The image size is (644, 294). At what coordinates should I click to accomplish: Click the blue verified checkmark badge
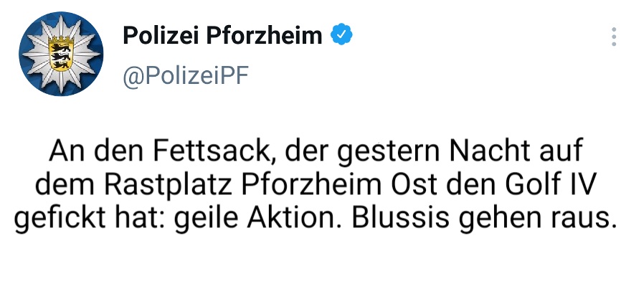click(x=340, y=34)
